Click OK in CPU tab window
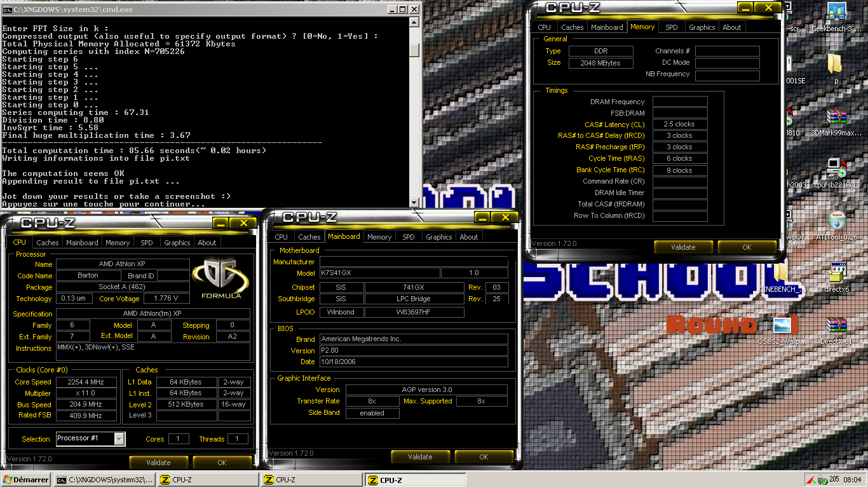This screenshot has width=868, height=488. click(x=222, y=463)
